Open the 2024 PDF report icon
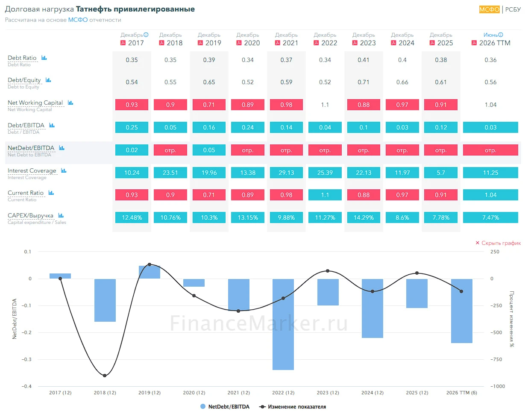The height and width of the screenshot is (420, 525). (x=393, y=43)
